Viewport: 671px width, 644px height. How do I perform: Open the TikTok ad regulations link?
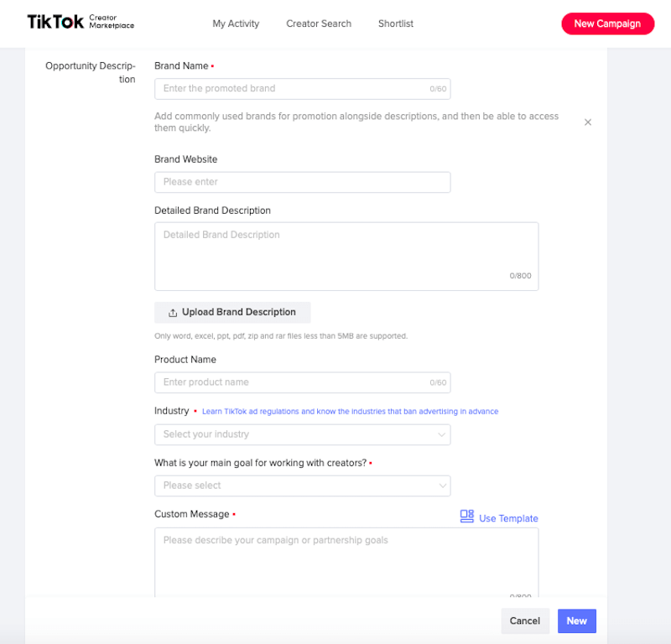350,411
